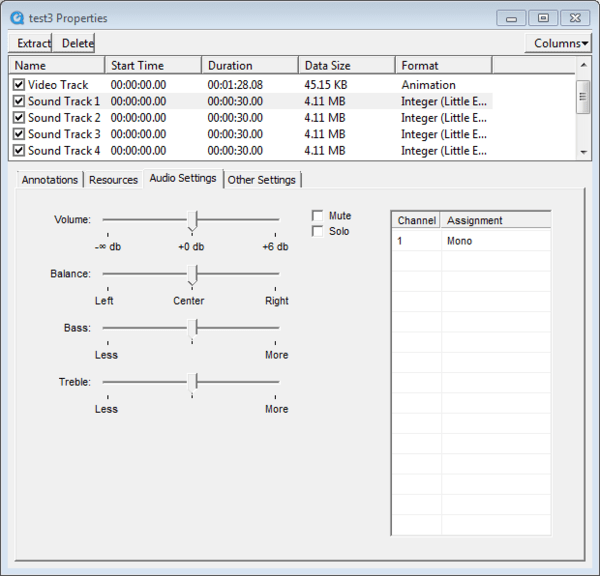The height and width of the screenshot is (576, 600).
Task: Click the Name column header
Action: pyautogui.click(x=57, y=65)
